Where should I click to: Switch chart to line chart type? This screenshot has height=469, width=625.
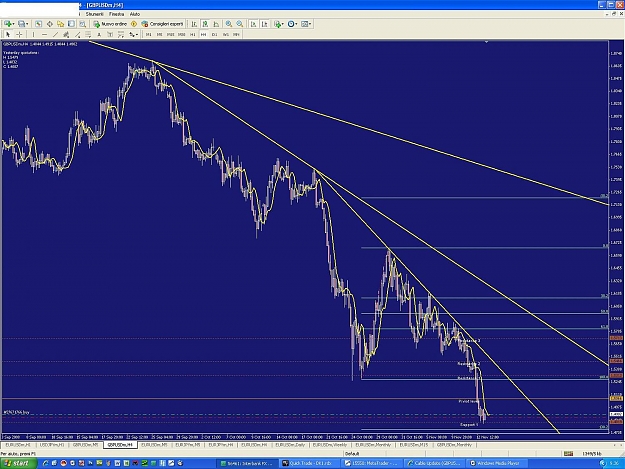[216, 24]
